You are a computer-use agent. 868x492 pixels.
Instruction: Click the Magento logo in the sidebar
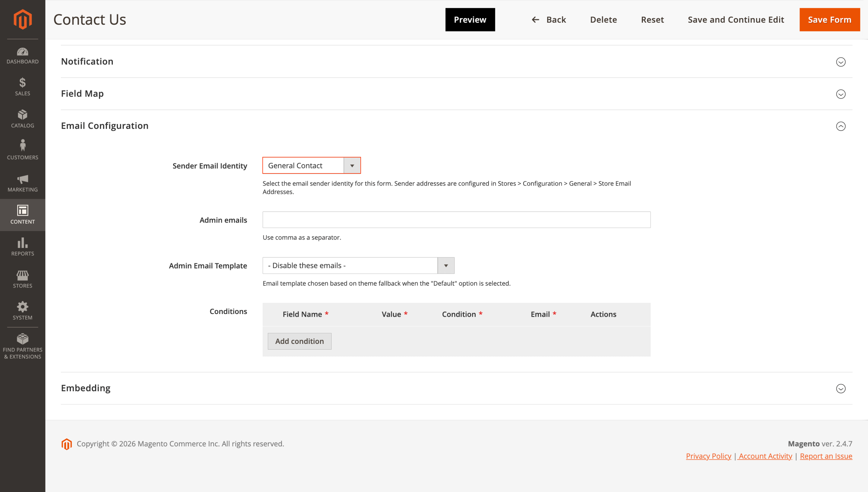[23, 19]
